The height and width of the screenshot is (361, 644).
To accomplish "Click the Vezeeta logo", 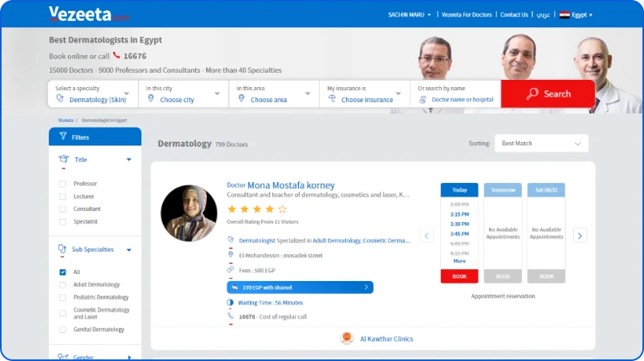I will (x=89, y=14).
